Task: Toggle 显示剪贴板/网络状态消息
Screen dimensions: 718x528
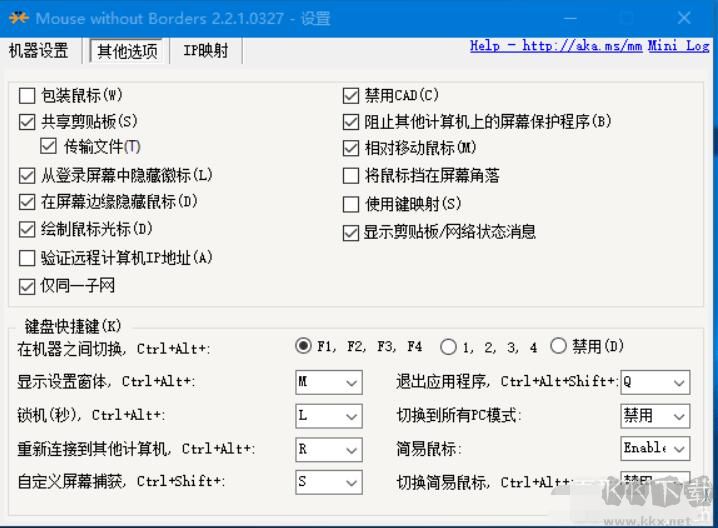Action: [x=351, y=233]
